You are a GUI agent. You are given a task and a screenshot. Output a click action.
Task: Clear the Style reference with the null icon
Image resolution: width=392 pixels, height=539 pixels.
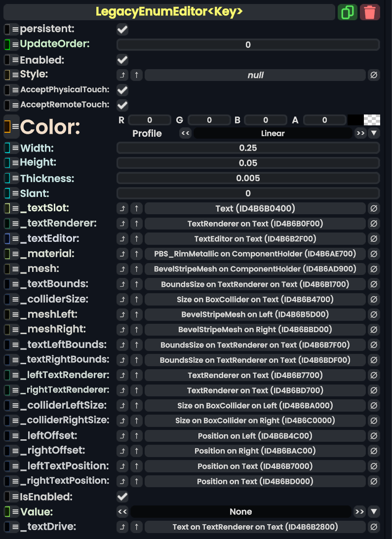374,75
